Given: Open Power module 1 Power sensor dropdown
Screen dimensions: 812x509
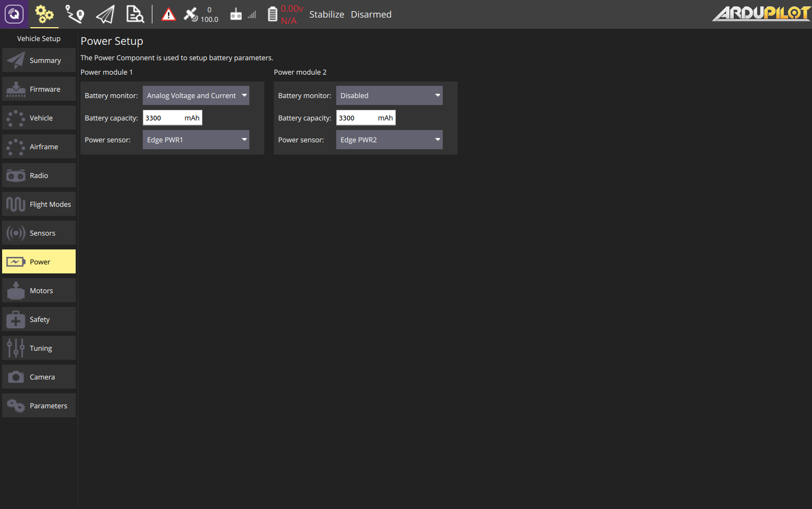Looking at the screenshot, I should [196, 140].
